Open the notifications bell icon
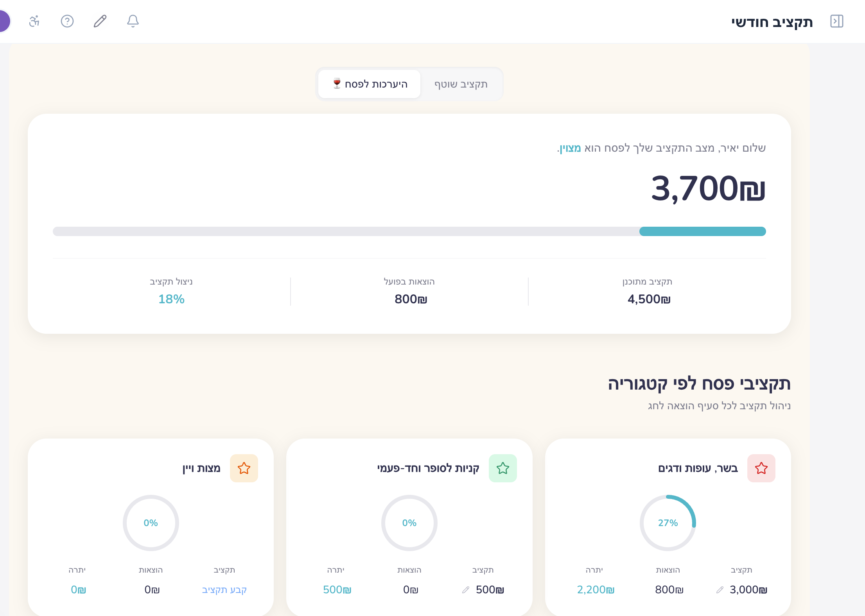This screenshot has width=865, height=616. coord(133,21)
